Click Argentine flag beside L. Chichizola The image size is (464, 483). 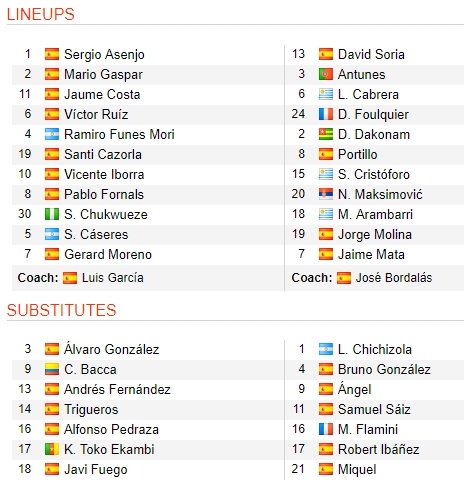point(326,349)
